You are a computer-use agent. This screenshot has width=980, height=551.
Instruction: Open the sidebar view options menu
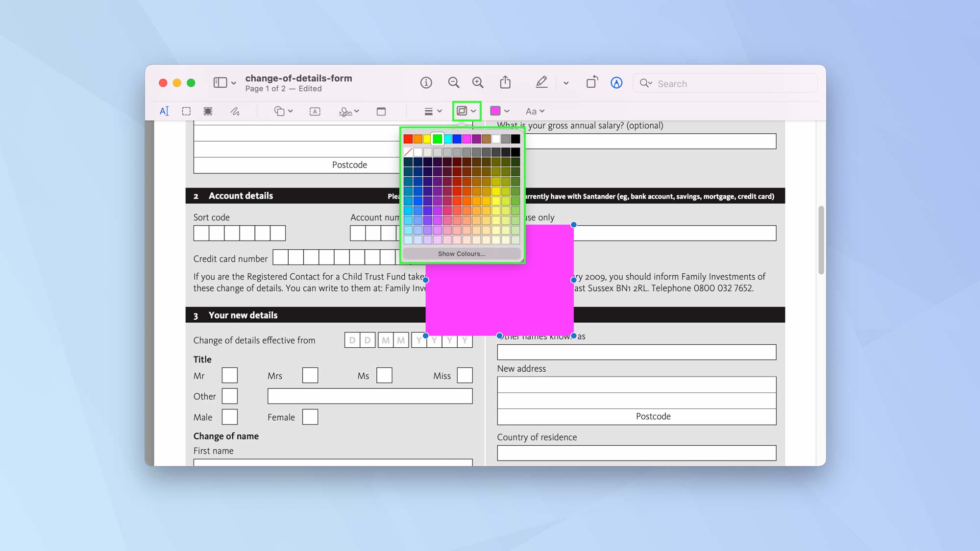coord(233,83)
